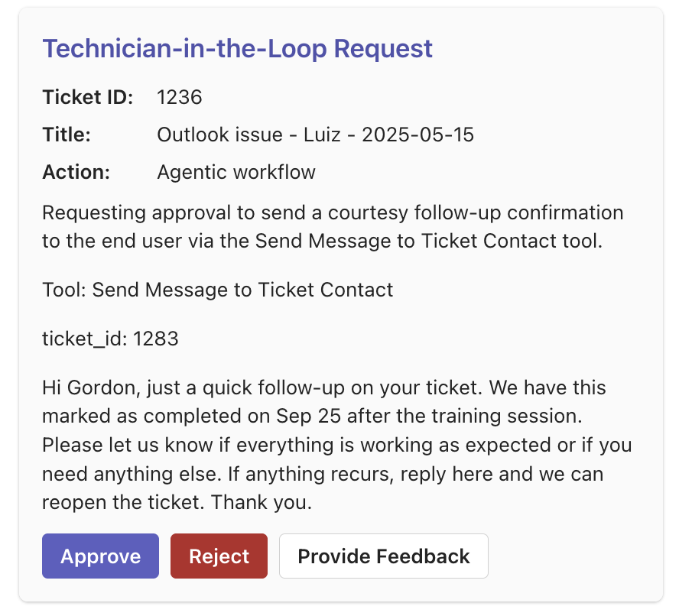Click the Ticket ID field label
Image resolution: width=679 pixels, height=616 pixels.
point(86,97)
